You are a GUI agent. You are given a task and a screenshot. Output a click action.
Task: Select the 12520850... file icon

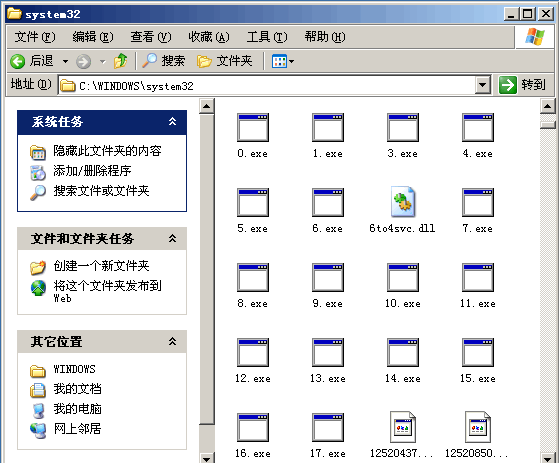click(478, 427)
